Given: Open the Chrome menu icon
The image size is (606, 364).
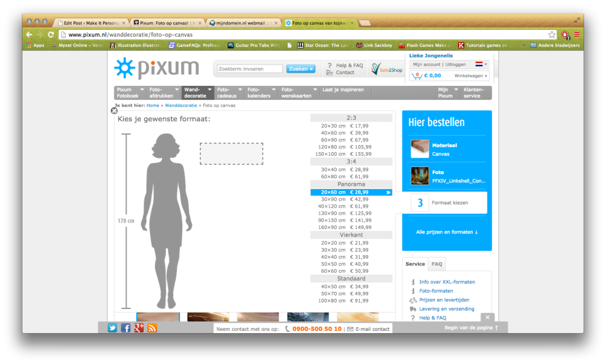Looking at the screenshot, I should click(576, 34).
